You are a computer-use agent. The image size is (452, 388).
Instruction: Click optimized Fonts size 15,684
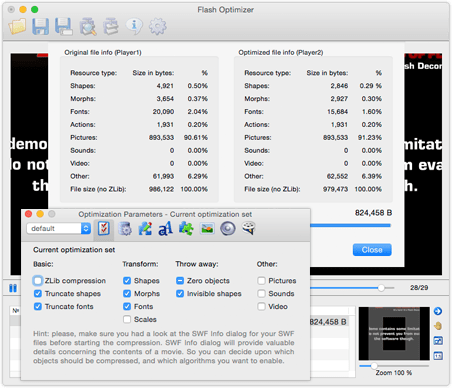337,112
